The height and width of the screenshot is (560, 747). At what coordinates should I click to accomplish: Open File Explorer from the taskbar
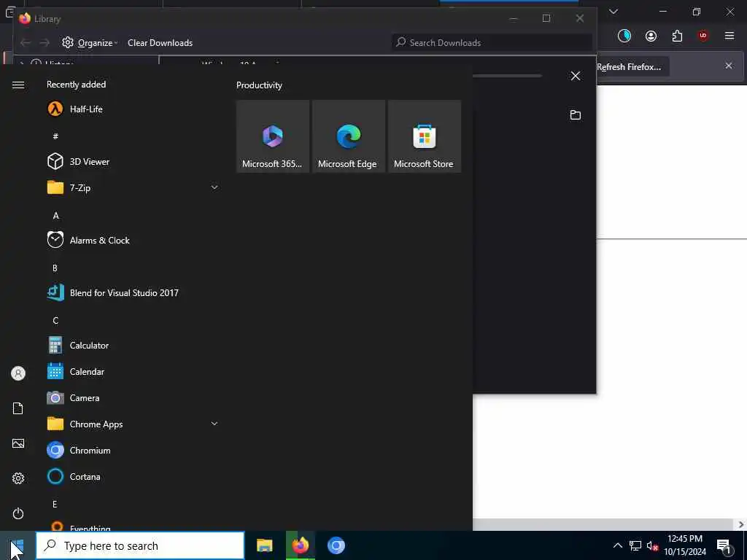click(264, 545)
